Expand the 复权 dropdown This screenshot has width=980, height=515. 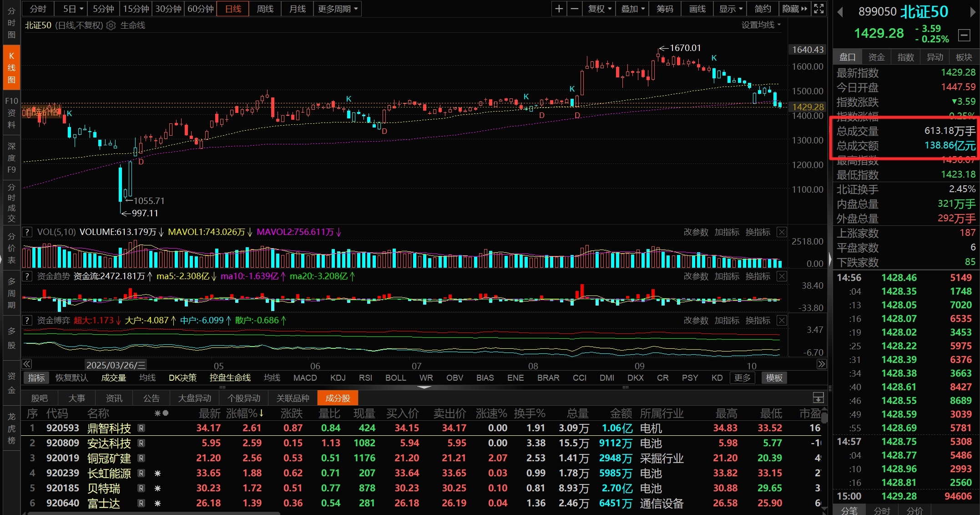pos(599,9)
